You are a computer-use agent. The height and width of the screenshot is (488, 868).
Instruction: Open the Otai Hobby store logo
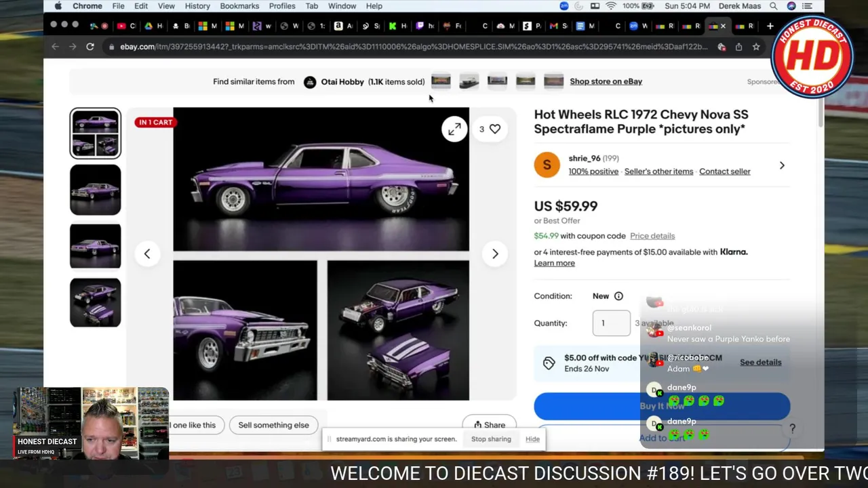(310, 82)
